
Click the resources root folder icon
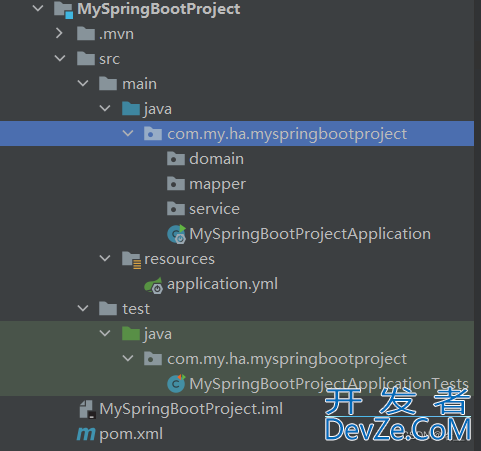[131, 260]
